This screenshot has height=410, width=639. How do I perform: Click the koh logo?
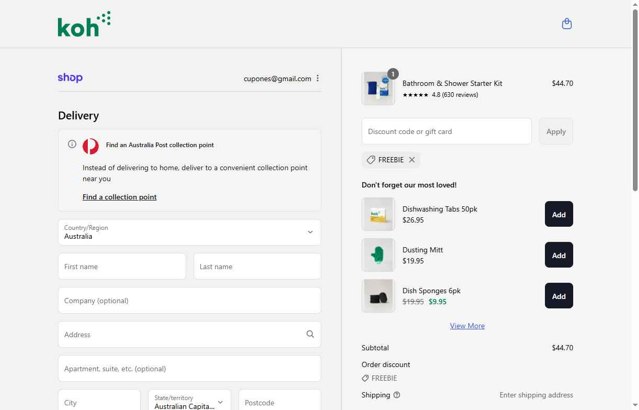[x=84, y=24]
